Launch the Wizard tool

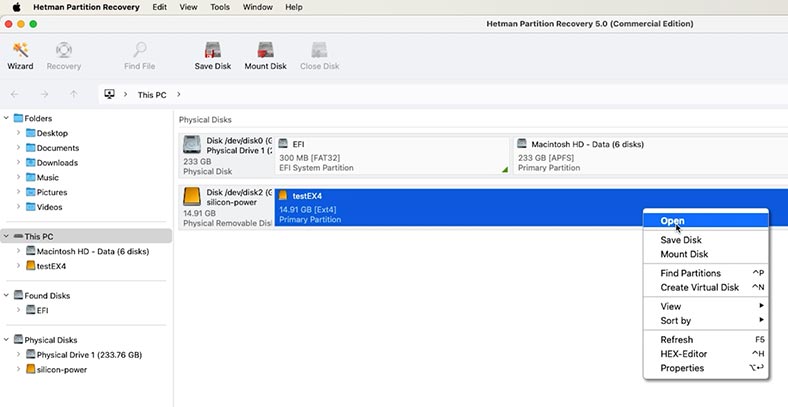coord(20,56)
